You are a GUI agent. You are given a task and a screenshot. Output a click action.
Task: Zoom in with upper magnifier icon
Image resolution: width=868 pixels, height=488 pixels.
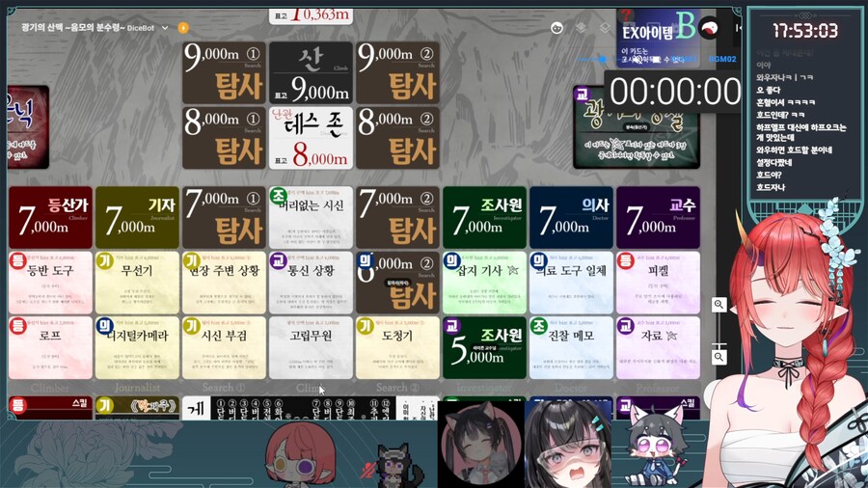[x=719, y=305]
